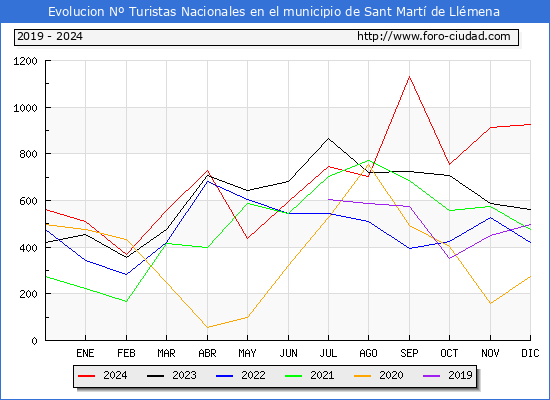Screen dimensions: 550x400
Task: Select the '2019' legend label
Action: (x=460, y=375)
